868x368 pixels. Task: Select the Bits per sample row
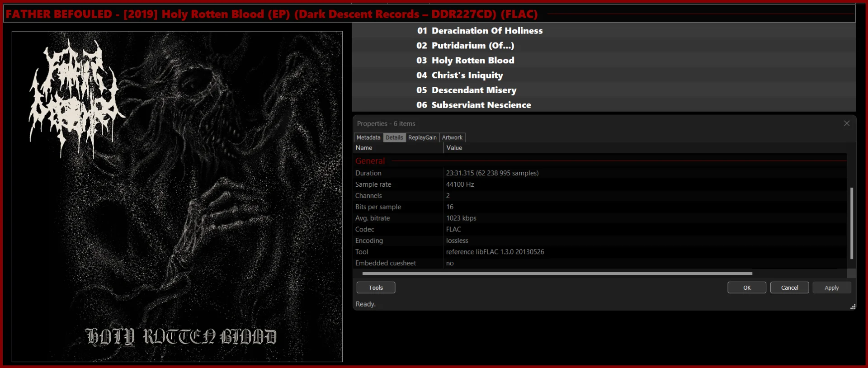(x=600, y=207)
